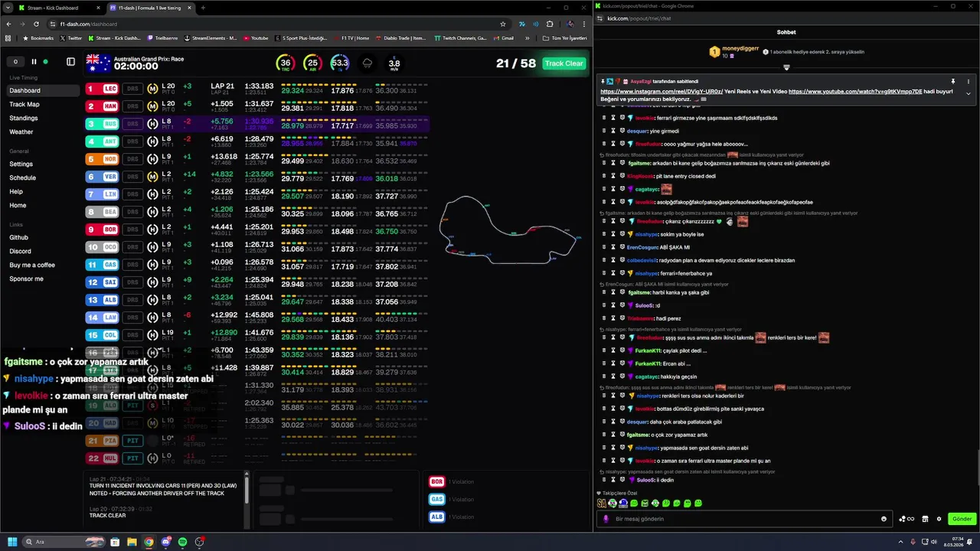Viewport: 980px width, 551px height.
Task: Open Schedule from the sidebar
Action: [23, 178]
